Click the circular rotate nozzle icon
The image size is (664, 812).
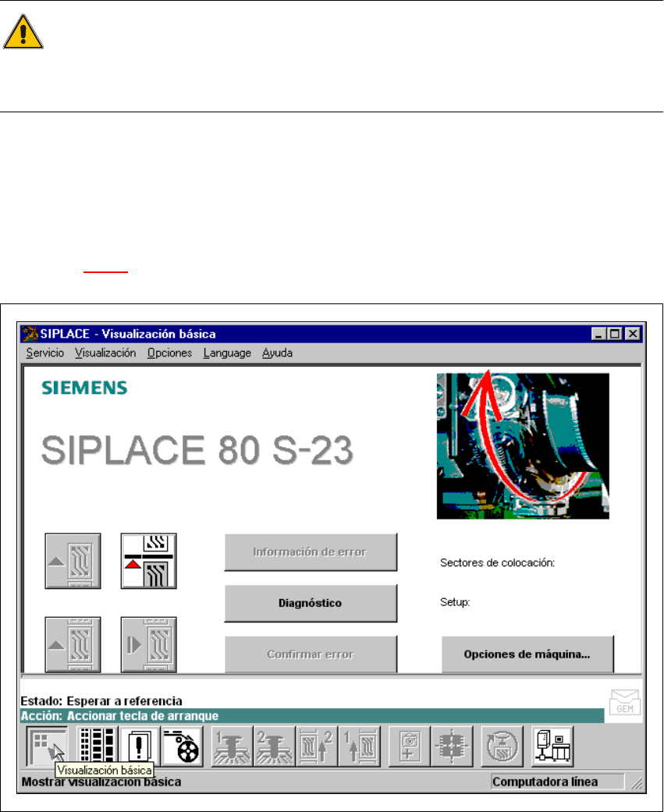pyautogui.click(x=502, y=746)
